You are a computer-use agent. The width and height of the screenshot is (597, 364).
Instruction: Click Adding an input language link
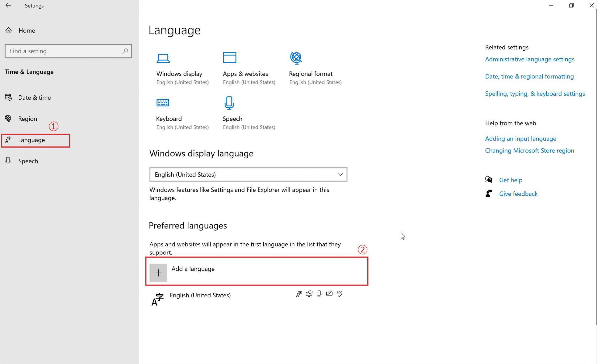tap(521, 139)
